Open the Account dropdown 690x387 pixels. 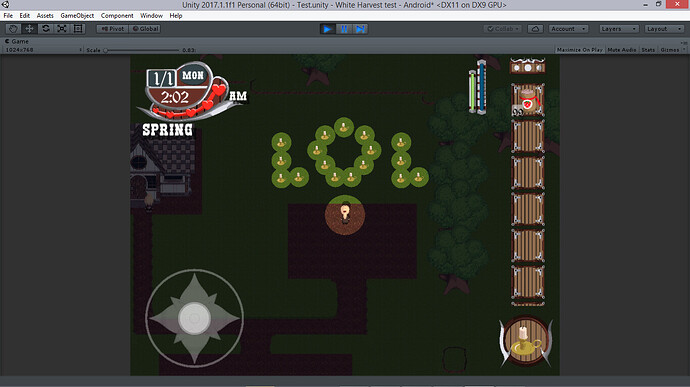568,29
